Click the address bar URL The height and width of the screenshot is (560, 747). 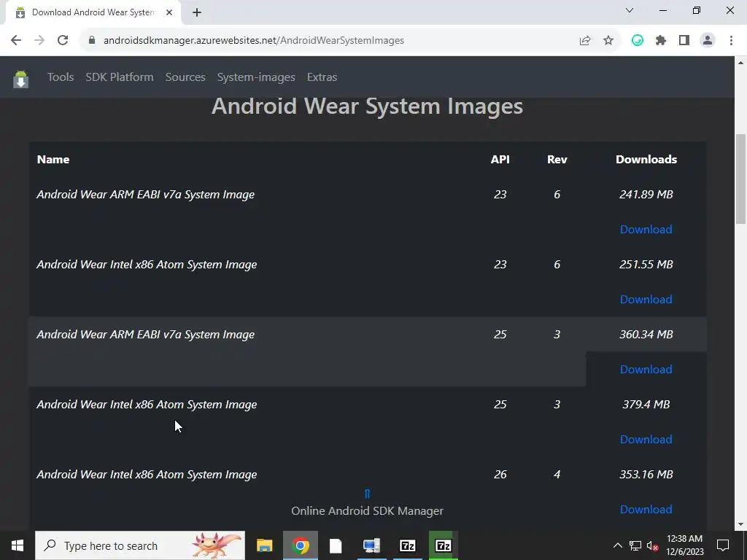(x=254, y=41)
